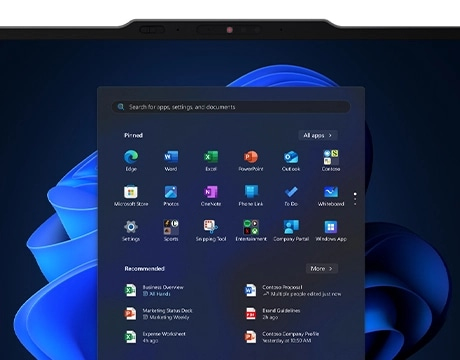This screenshot has height=360, width=460.
Task: Open the Outlook pinned app
Action: 291,160
